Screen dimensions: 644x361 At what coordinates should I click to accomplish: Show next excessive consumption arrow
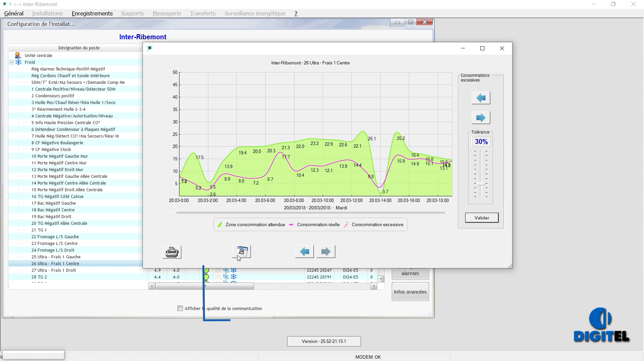(x=481, y=118)
